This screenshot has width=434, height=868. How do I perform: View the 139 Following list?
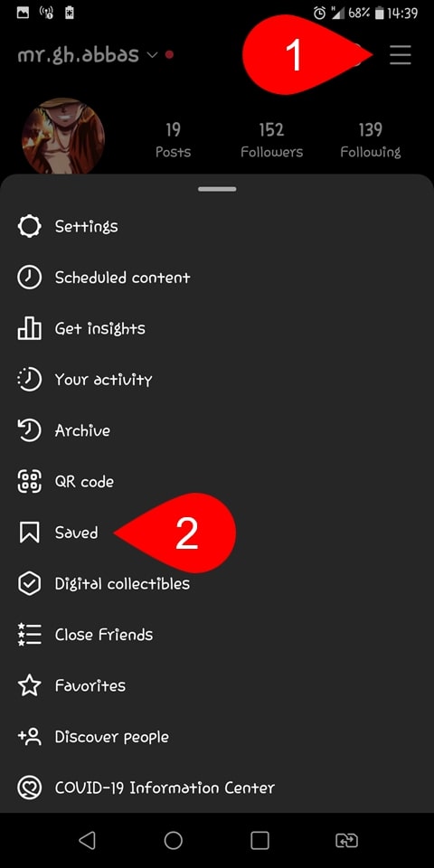coord(371,141)
